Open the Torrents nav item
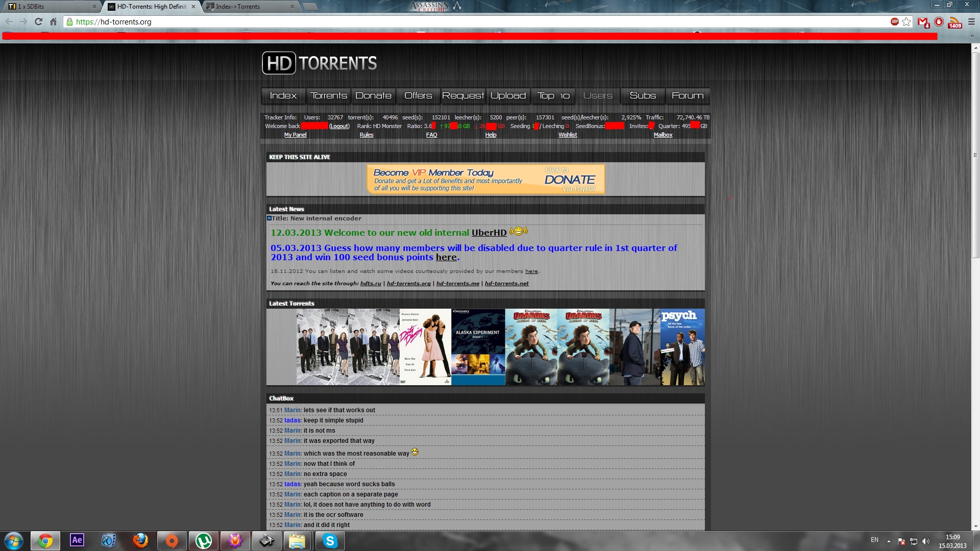This screenshot has height=551, width=980. (x=328, y=95)
